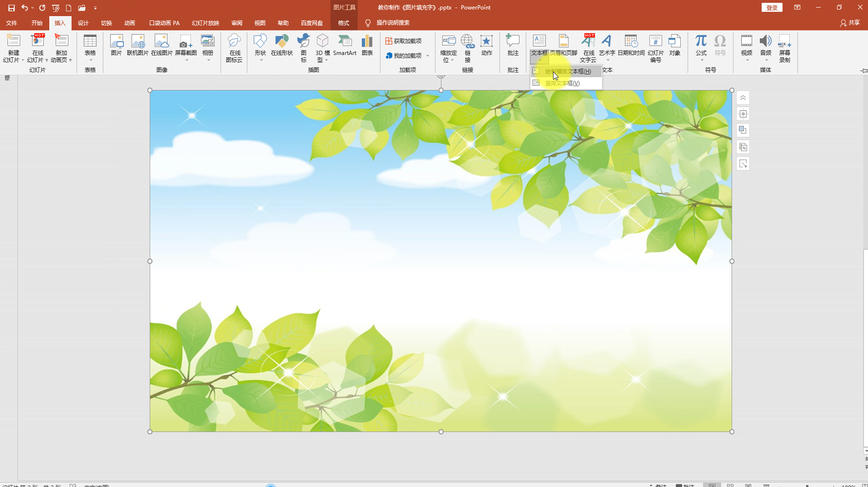The image size is (868, 487).
Task: Insert a picture with the 图片 icon
Action: [x=116, y=45]
